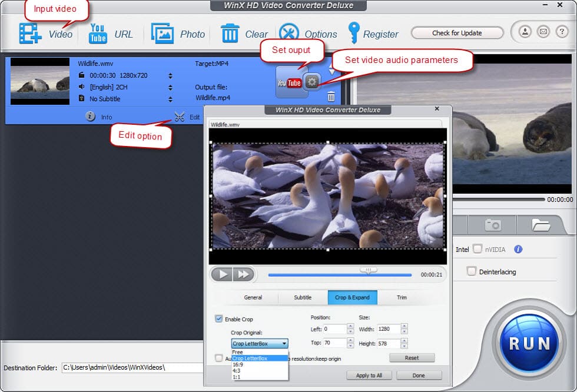The image size is (577, 392).
Task: Switch to the Subtitle tab
Action: click(x=303, y=297)
